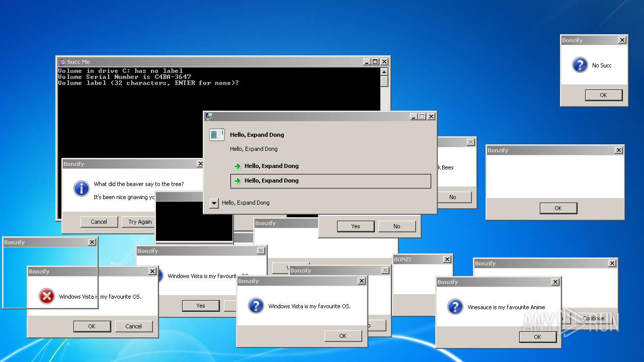Screen dimensions: 644x362
Task: Click the green arrow of highlighted Expand Dong link
Action: pos(237,180)
